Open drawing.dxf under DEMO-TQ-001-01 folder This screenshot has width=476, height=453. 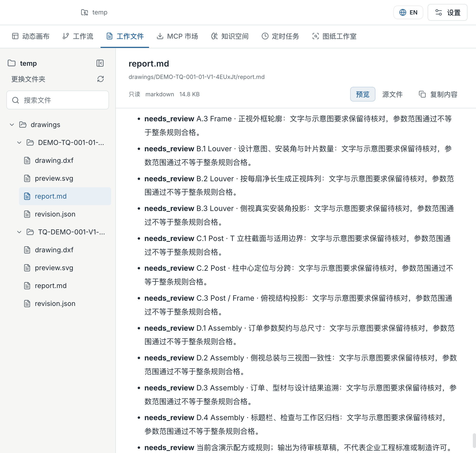click(65, 160)
